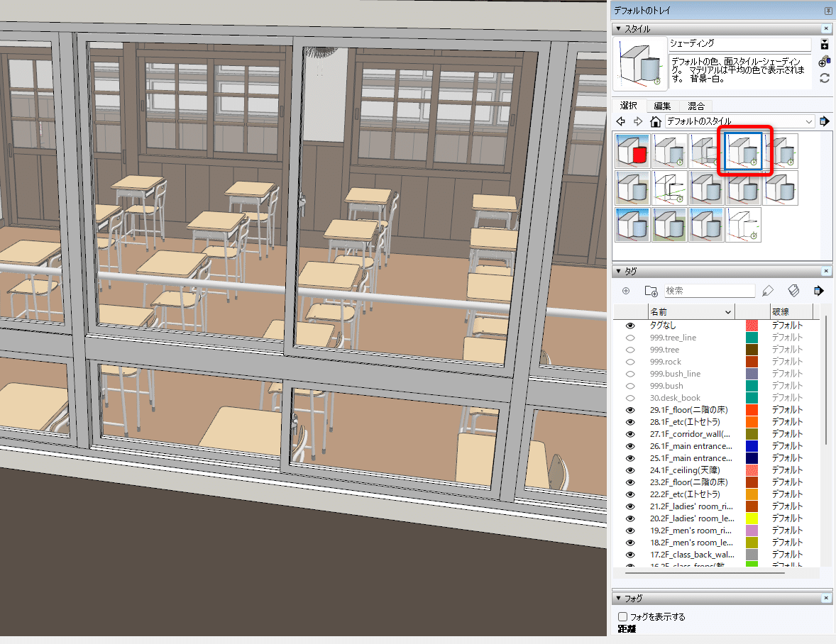Click the シェーディング style name field
Image resolution: width=836 pixels, height=644 pixels.
[x=740, y=44]
